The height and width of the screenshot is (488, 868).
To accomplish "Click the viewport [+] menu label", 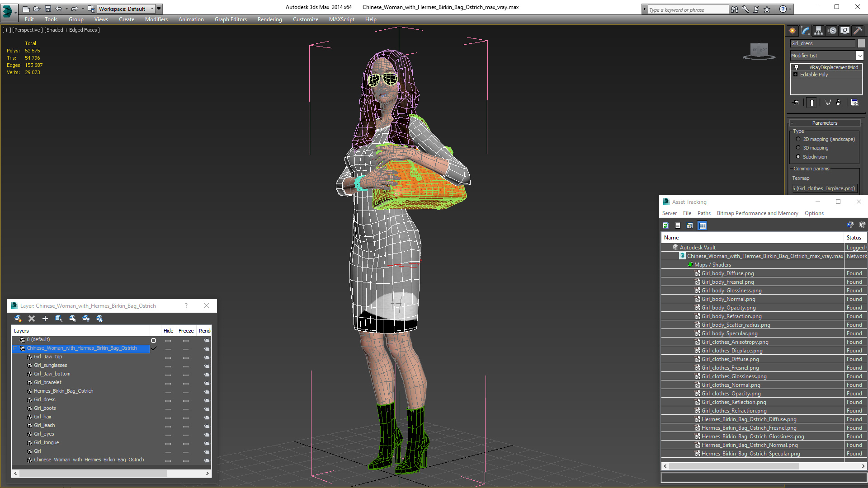I will point(7,30).
